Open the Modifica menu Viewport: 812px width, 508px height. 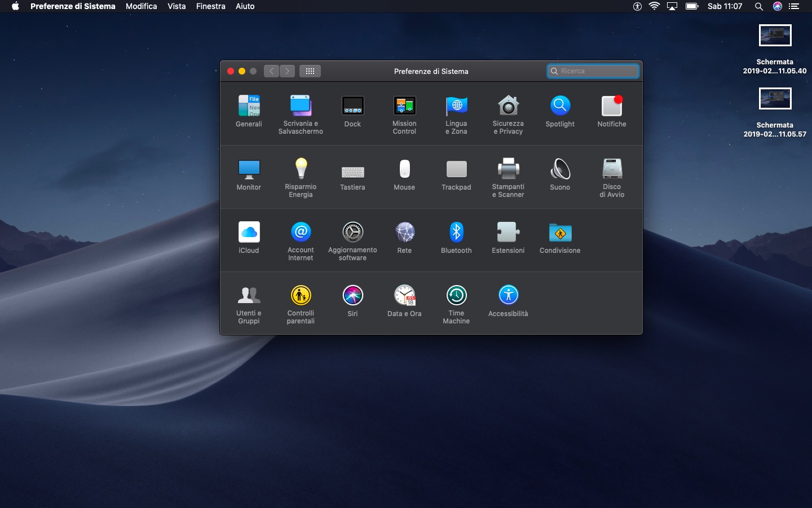pyautogui.click(x=142, y=6)
